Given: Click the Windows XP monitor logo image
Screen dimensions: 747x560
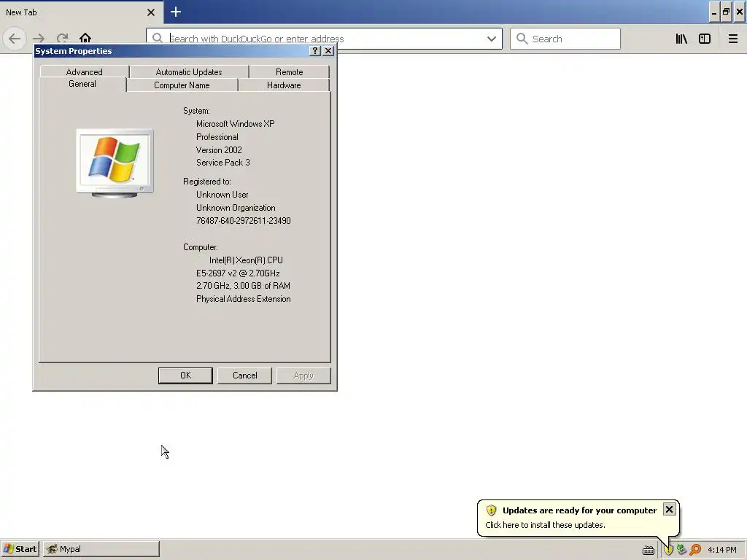Looking at the screenshot, I should pos(115,163).
